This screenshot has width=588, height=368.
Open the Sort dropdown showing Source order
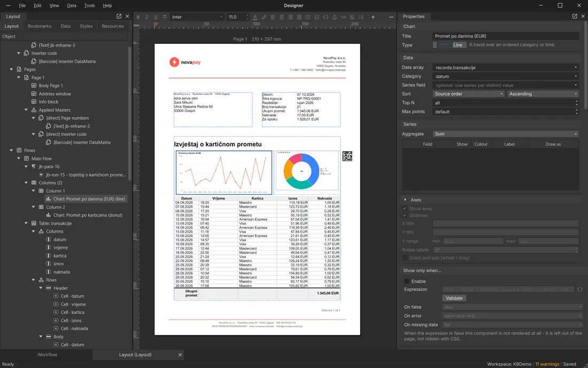tap(468, 94)
